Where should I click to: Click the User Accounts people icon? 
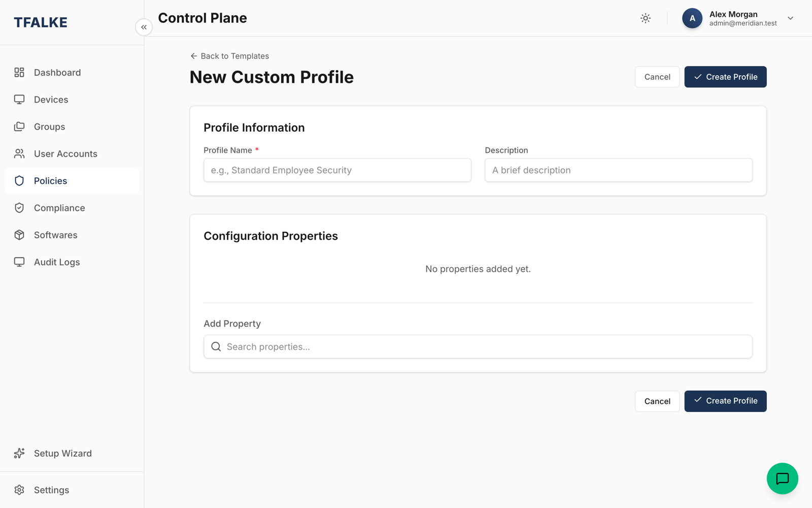(x=19, y=154)
